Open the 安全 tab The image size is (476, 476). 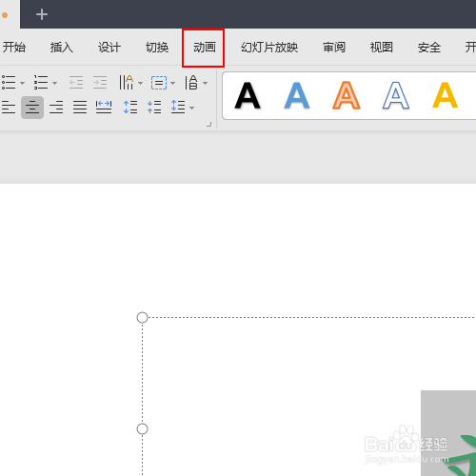(x=429, y=48)
